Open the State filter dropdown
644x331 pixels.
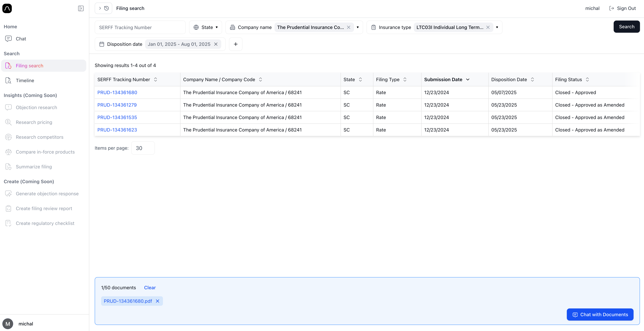tap(206, 27)
